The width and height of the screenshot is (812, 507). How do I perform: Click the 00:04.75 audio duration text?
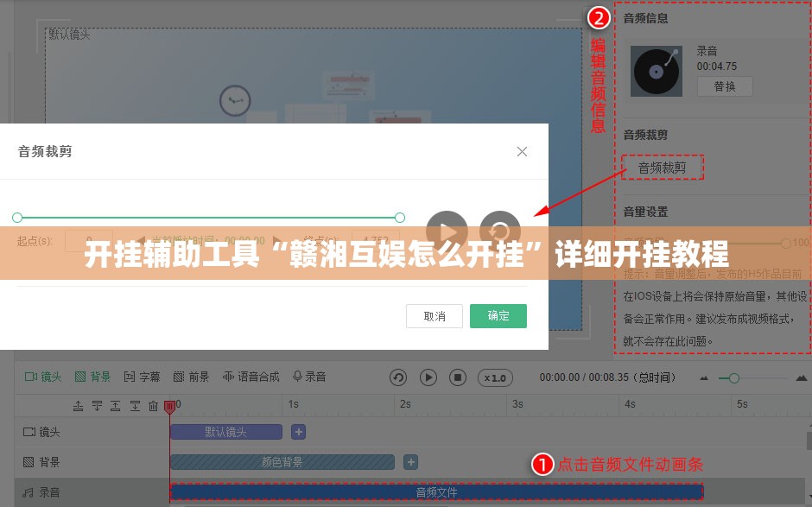click(x=717, y=67)
